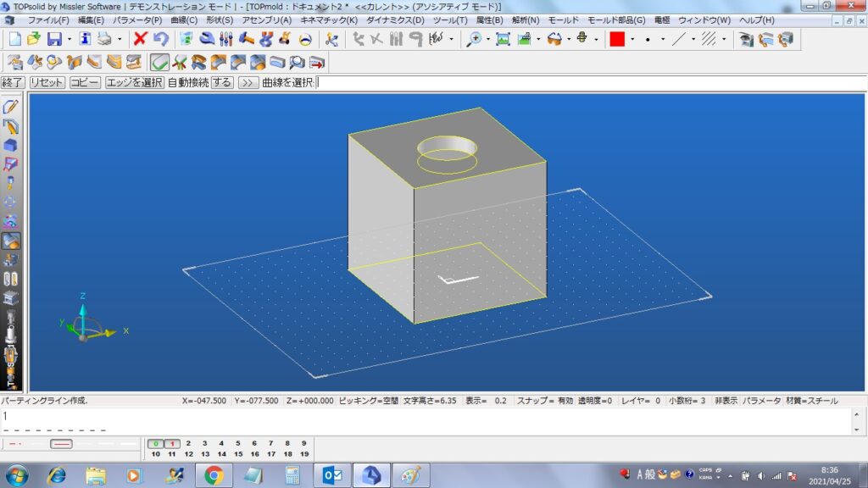868x488 pixels.
Task: Select the solid red line style
Action: [x=61, y=444]
